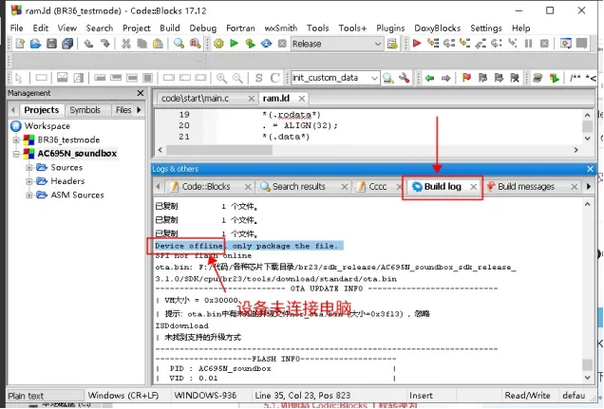Image resolution: width=604 pixels, height=409 pixels.
Task: Click the editor horizontal scrollbar thumb
Action: pyautogui.click(x=219, y=150)
